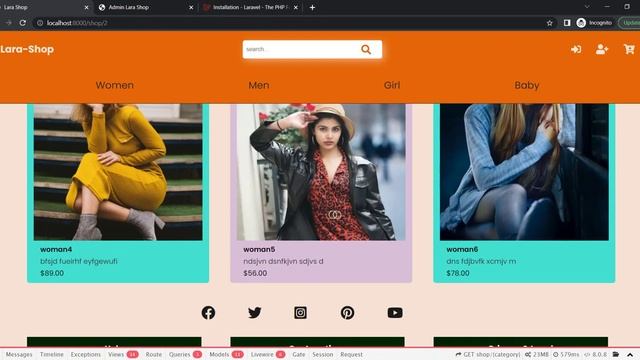This screenshot has width=640, height=360.
Task: Open the shopping cart icon
Action: click(x=629, y=49)
